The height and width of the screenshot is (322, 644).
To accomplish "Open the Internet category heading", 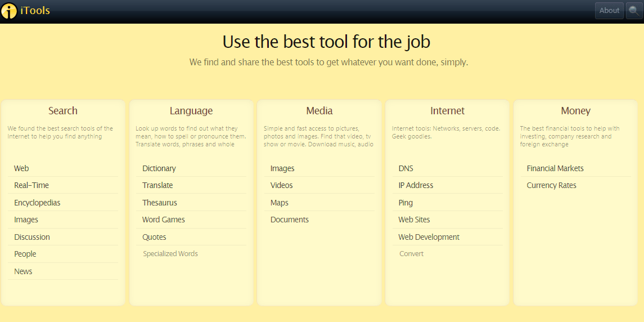I will pyautogui.click(x=447, y=111).
